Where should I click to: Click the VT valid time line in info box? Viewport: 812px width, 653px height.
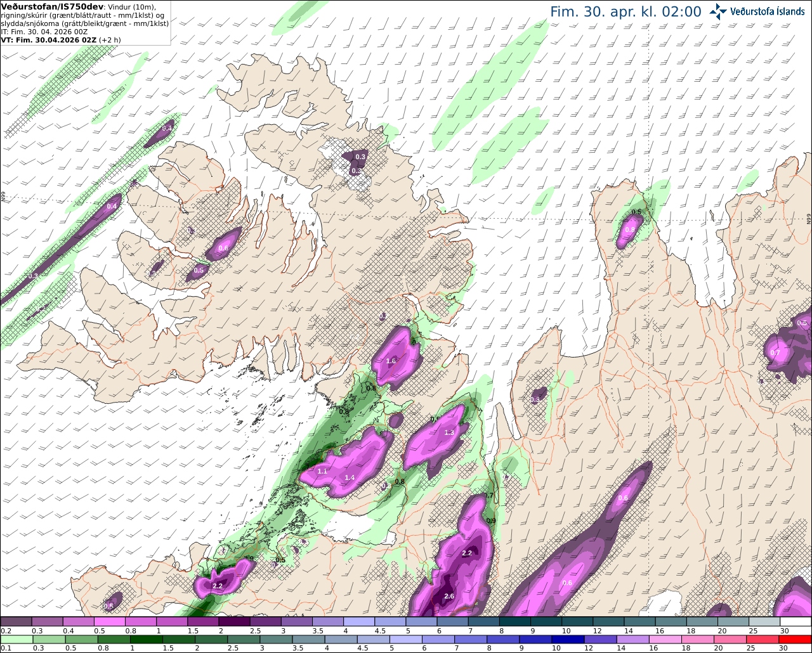pyautogui.click(x=61, y=39)
